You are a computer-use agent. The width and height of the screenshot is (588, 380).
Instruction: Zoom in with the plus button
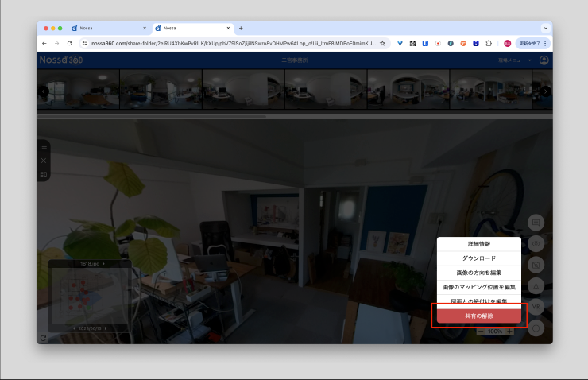509,332
